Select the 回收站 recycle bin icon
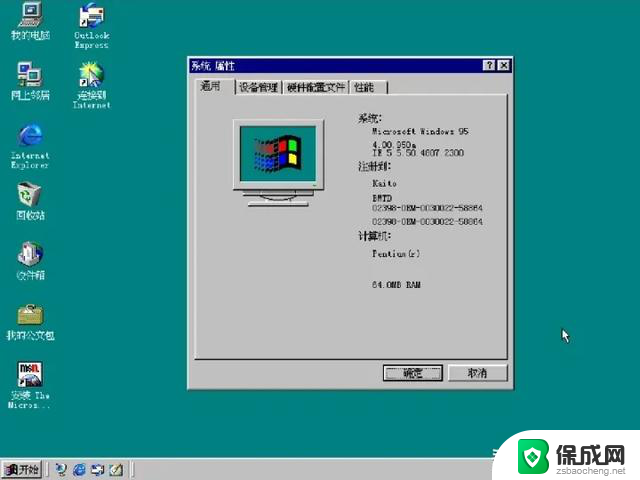The image size is (640, 480). 30,202
